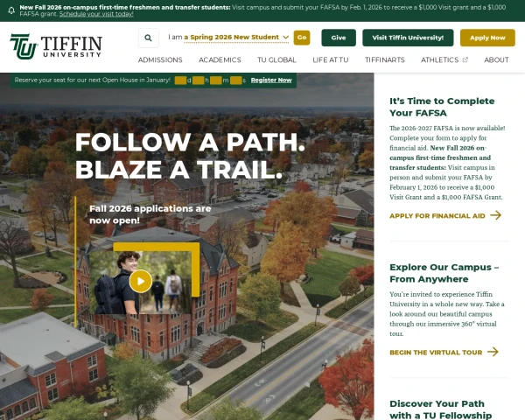Image resolution: width=525 pixels, height=420 pixels.
Task: Expand the Spring 2026 New Student dropdown
Action: pos(236,38)
